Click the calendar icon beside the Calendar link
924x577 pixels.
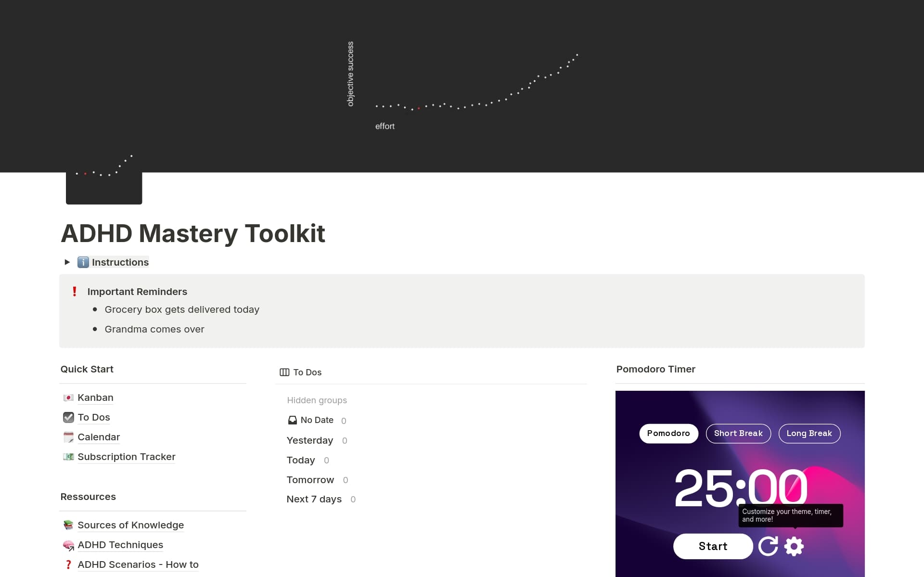point(68,437)
